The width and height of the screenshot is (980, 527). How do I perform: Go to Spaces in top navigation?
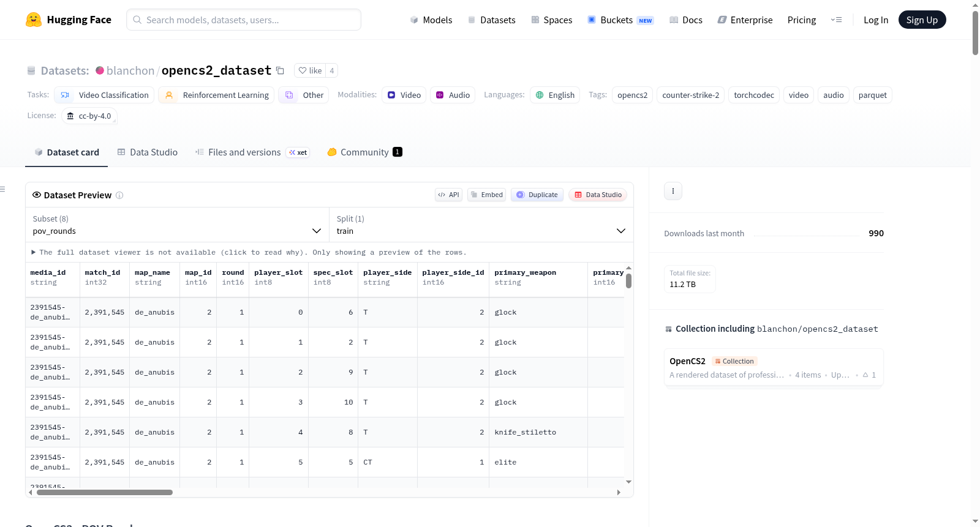tap(552, 20)
